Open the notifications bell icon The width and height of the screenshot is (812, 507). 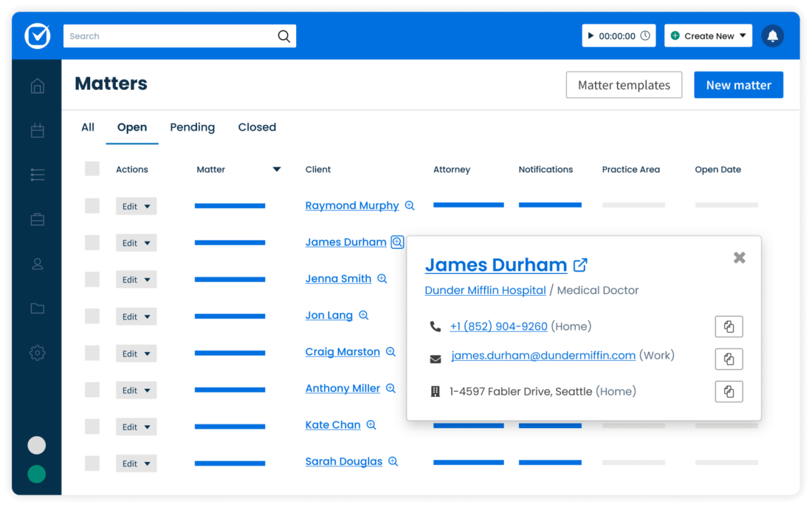(x=772, y=35)
